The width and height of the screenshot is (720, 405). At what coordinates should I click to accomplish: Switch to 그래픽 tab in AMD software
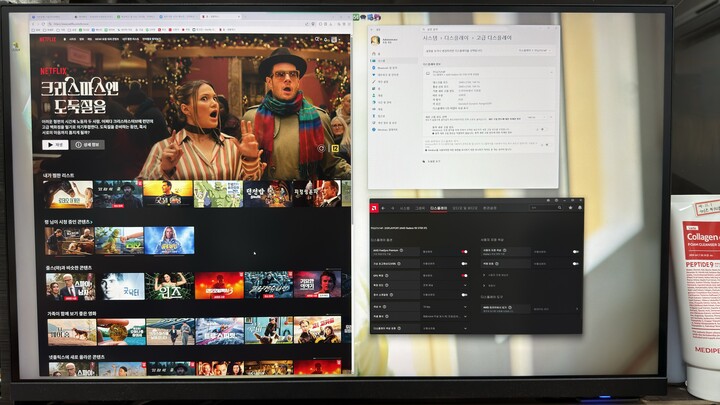point(420,208)
